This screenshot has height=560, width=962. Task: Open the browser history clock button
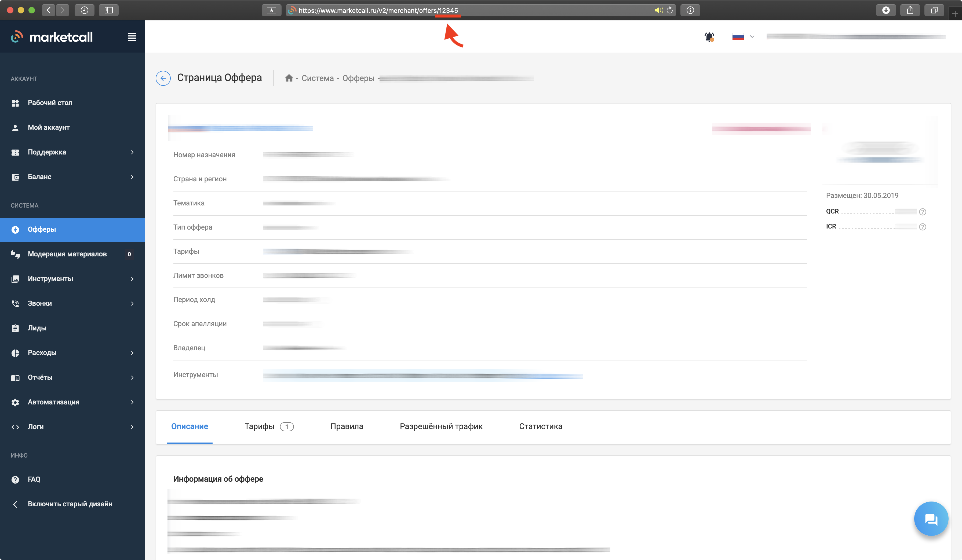pos(84,10)
